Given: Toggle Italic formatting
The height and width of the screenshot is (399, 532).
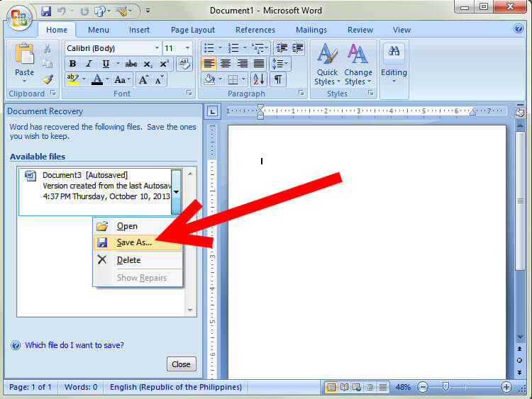Looking at the screenshot, I should click(89, 64).
